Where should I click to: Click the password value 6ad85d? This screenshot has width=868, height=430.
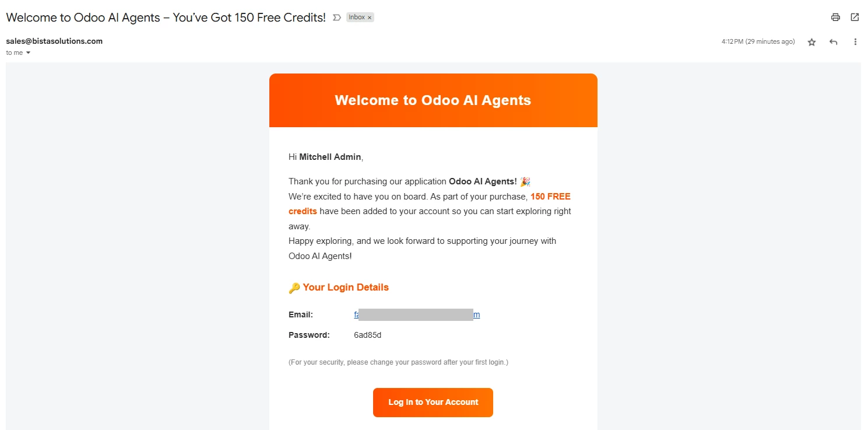(x=367, y=335)
